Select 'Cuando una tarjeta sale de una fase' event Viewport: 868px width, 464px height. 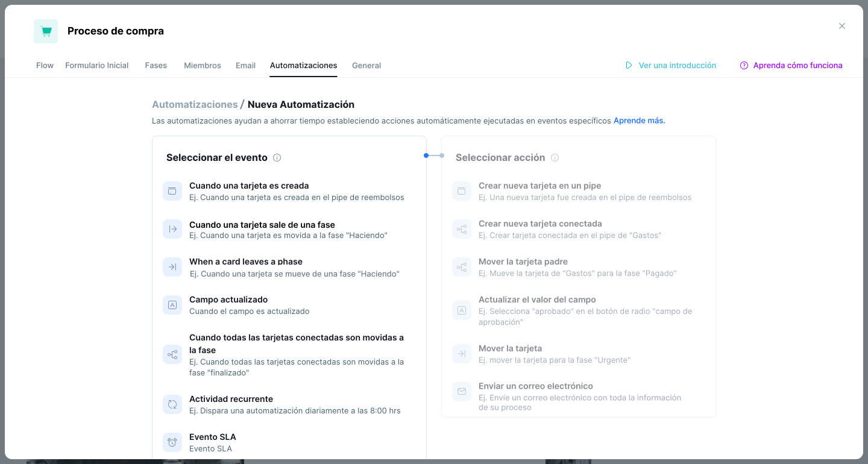262,225
